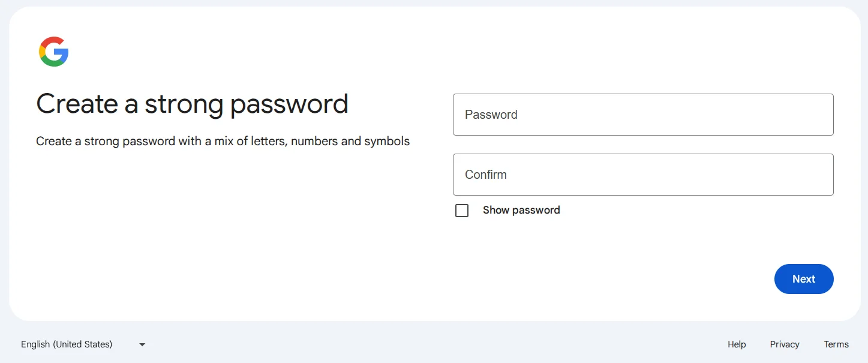Click the word "Next" on blue button

804,279
